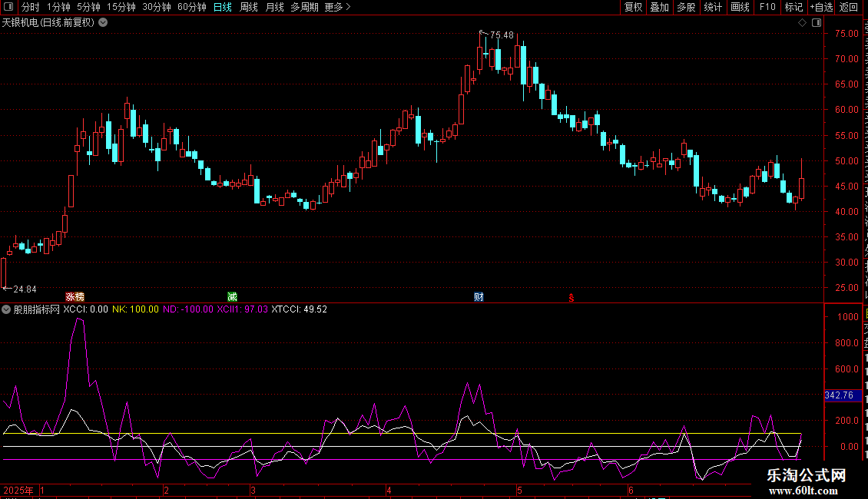Viewport: 868px width, 499px height.
Task: Expand the 更多 periods menu
Action: (338, 7)
